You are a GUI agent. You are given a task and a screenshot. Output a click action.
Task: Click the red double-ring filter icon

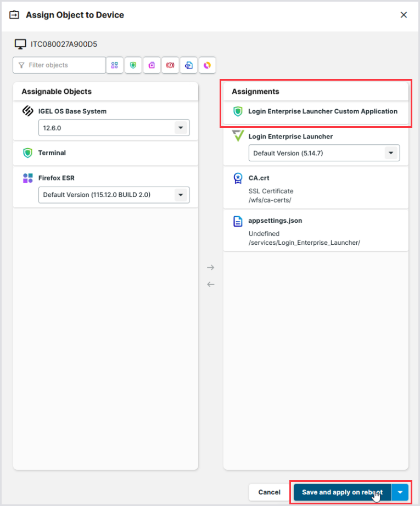(x=170, y=65)
